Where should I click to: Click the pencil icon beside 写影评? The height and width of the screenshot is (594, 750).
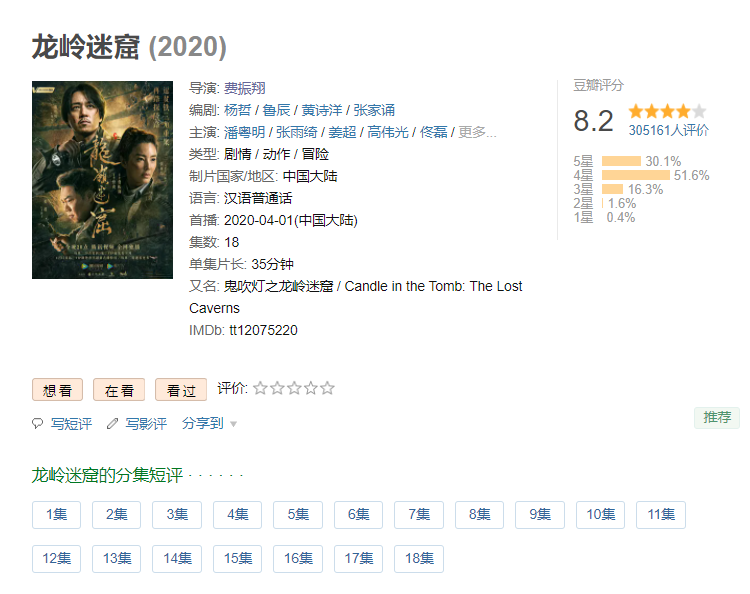112,423
